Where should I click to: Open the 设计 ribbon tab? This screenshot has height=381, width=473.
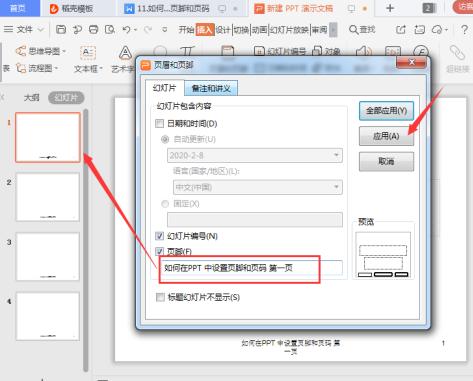(x=223, y=30)
